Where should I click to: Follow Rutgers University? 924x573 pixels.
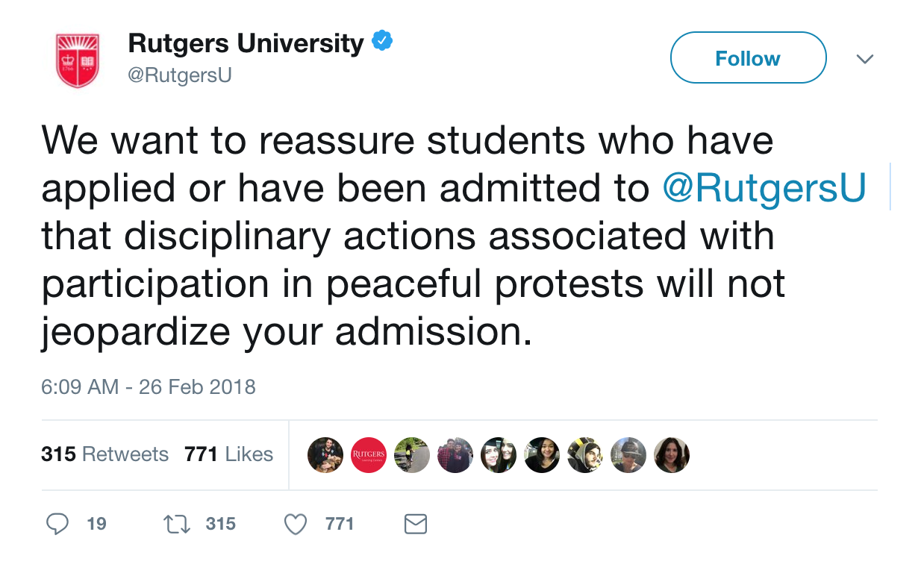click(748, 58)
